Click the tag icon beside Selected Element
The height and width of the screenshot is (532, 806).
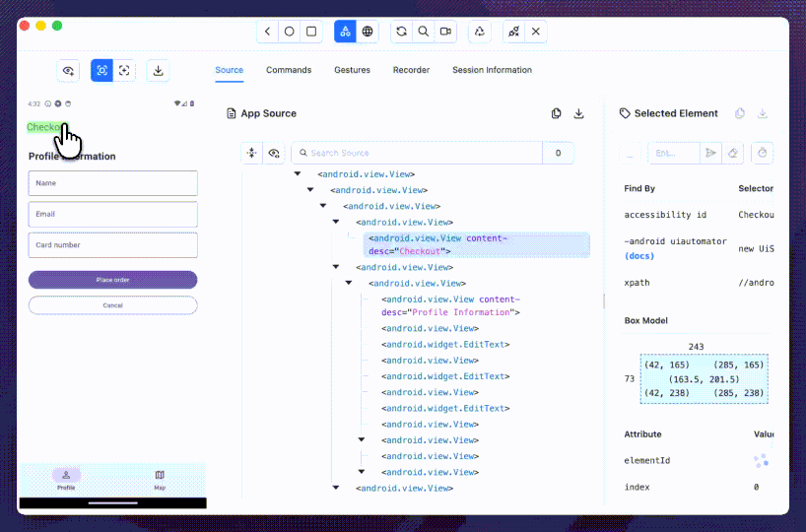click(x=625, y=113)
